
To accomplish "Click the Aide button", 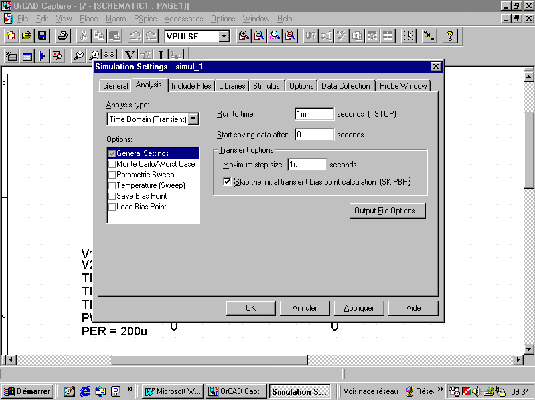I will (413, 308).
